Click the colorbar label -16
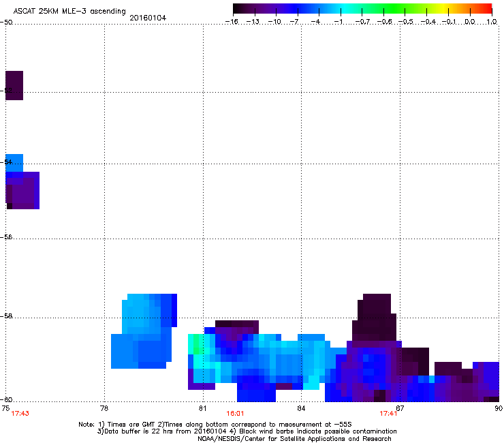Image resolution: width=504 pixels, height=443 pixels. coord(232,22)
